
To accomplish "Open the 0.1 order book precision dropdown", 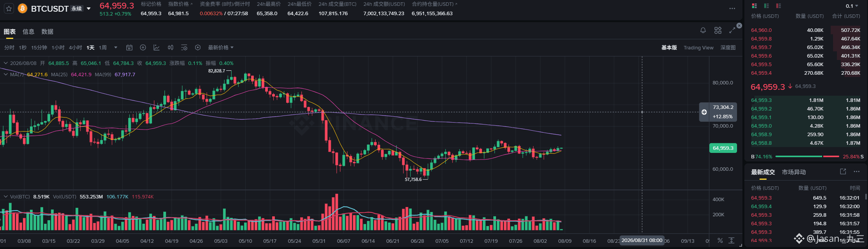I will [852, 6].
